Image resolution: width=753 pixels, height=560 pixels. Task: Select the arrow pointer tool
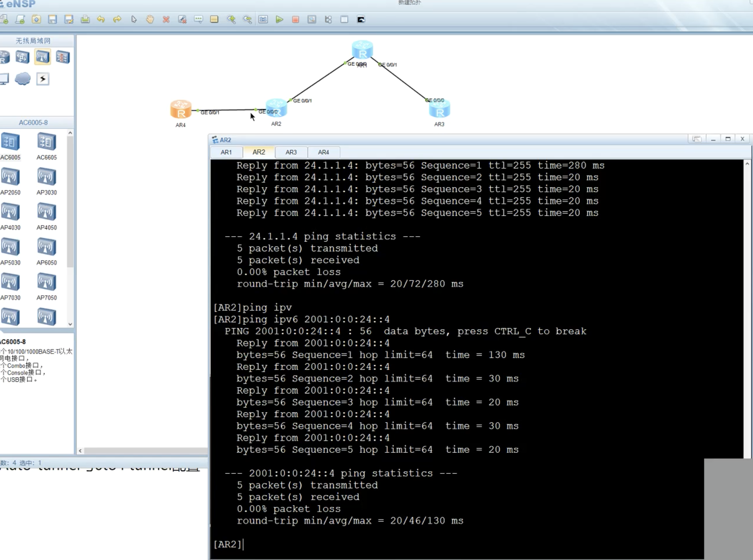[x=134, y=19]
